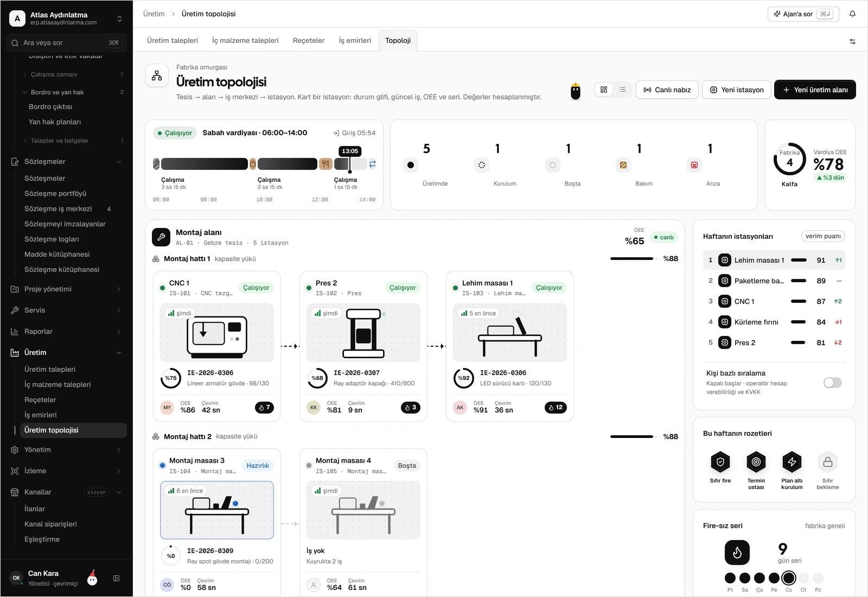Open the Sıfır fire badge
868x597 pixels.
point(720,467)
